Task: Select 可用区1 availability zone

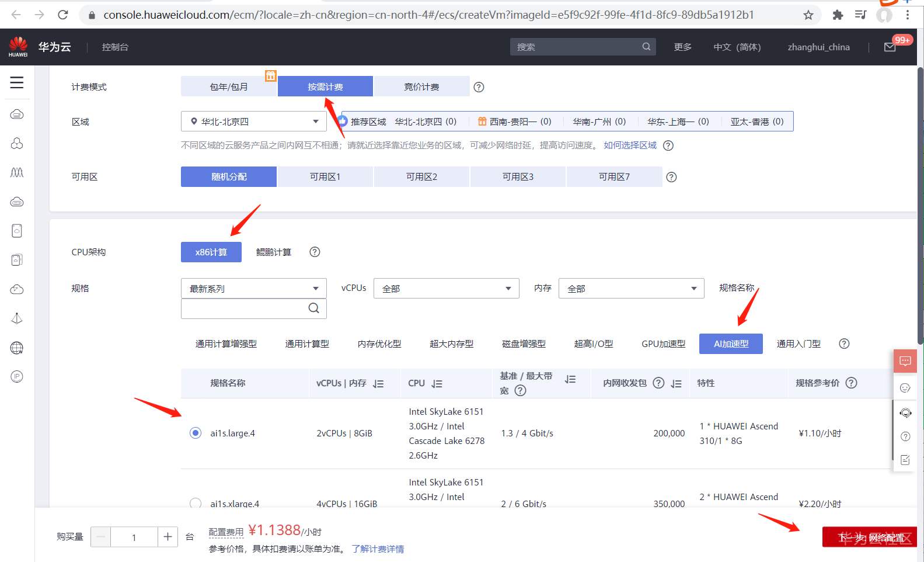Action: pos(325,177)
